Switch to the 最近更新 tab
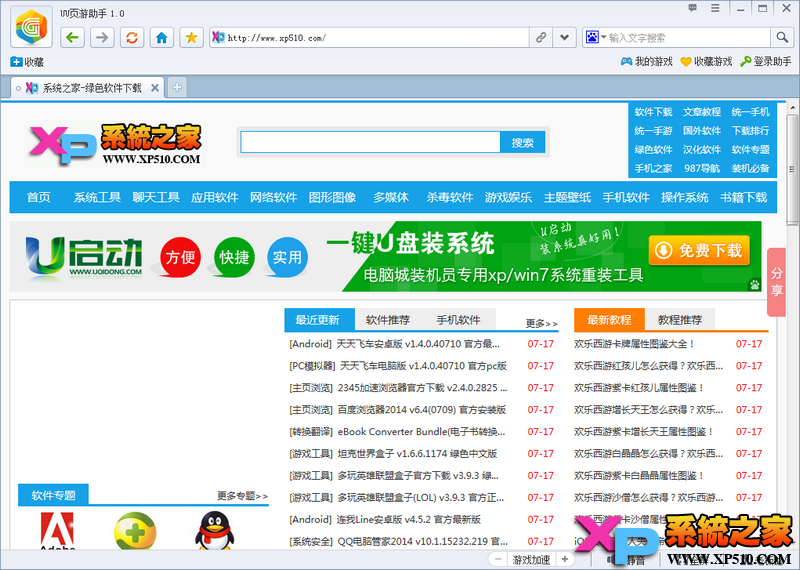The width and height of the screenshot is (800, 570). [319, 320]
